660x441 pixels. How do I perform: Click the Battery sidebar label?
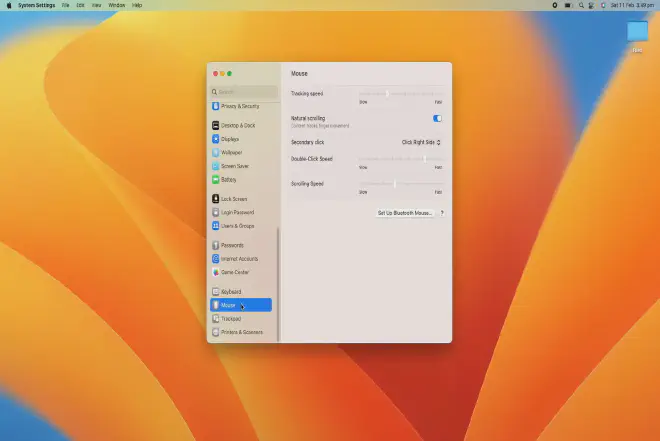tap(229, 180)
